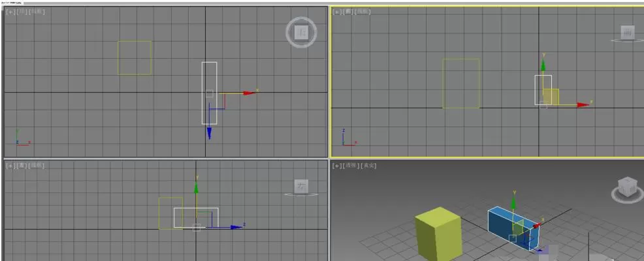Click the green Y-axis arrow in left viewport
This screenshot has width=644, height=261.
[x=197, y=187]
